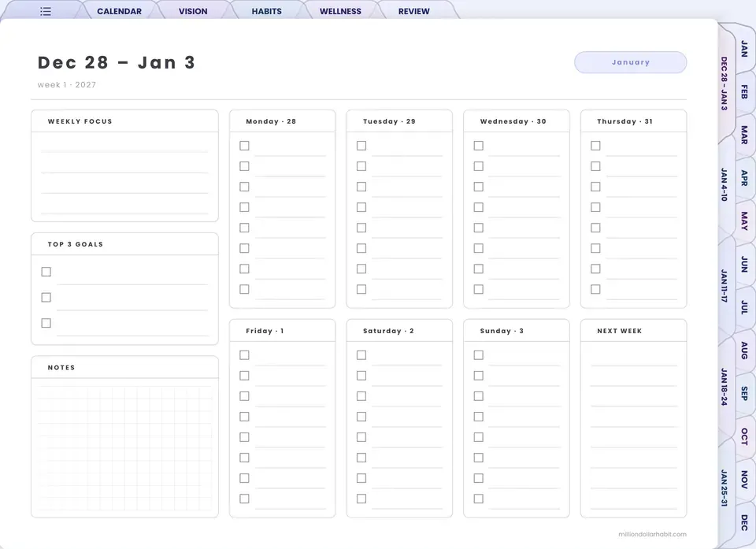The height and width of the screenshot is (549, 756).
Task: Tick the last Monday 28 checkbox
Action: (244, 289)
